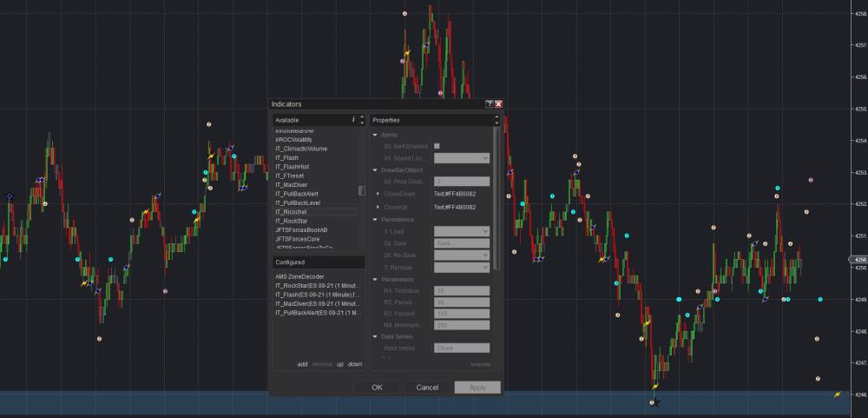This screenshot has height=418, width=868.
Task: Click the R3. Percent field
Action: click(x=462, y=314)
